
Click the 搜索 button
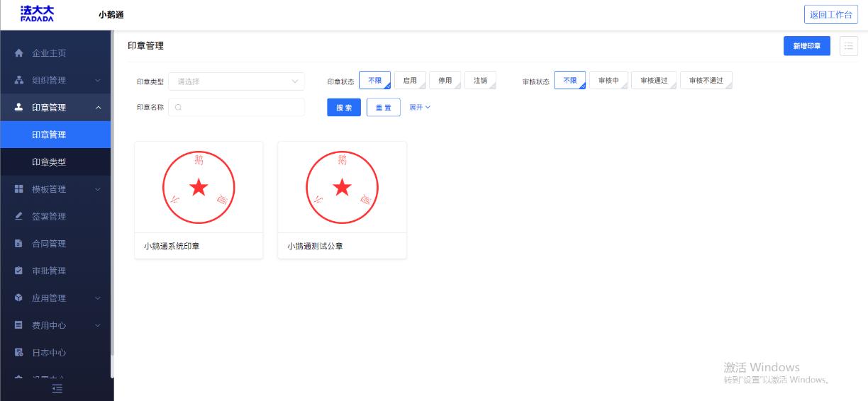344,108
